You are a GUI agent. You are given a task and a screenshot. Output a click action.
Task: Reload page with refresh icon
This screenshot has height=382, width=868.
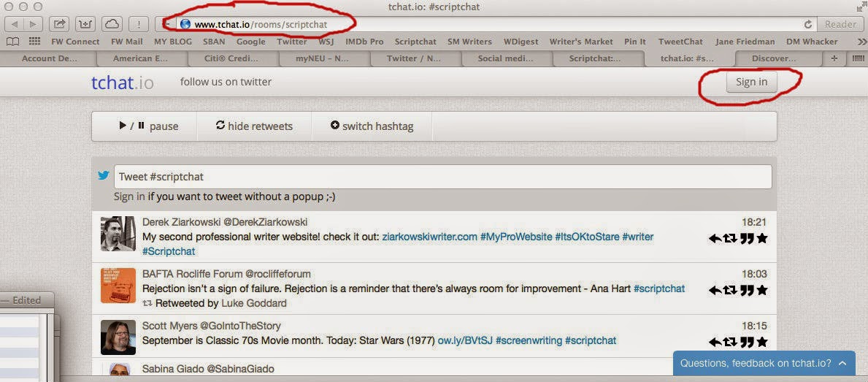tap(807, 24)
